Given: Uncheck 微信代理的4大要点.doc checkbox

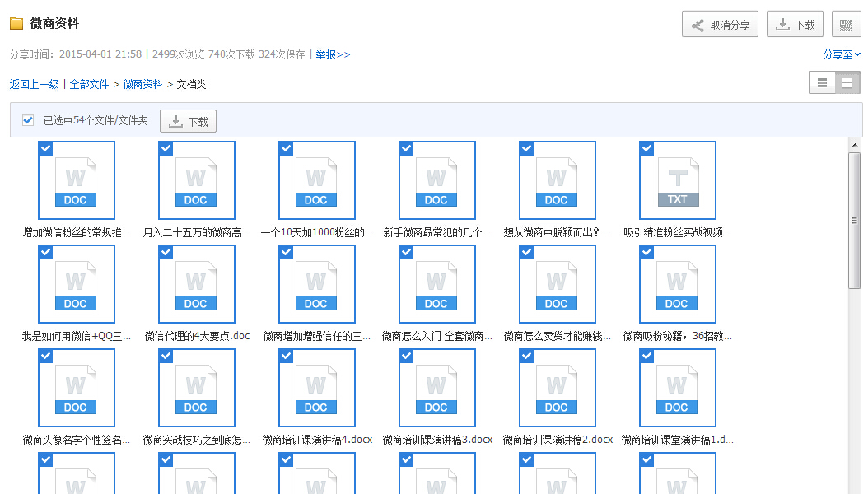Looking at the screenshot, I should pyautogui.click(x=166, y=252).
